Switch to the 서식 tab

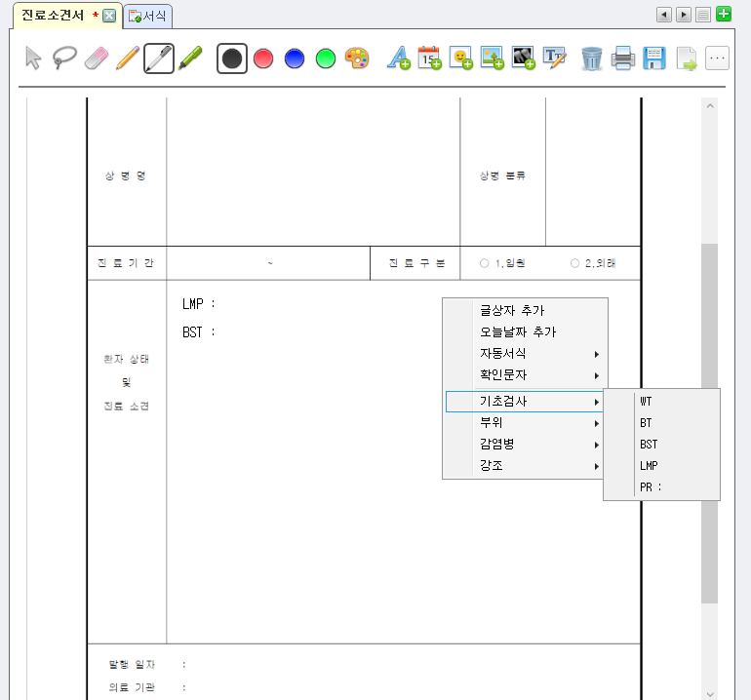[x=148, y=16]
